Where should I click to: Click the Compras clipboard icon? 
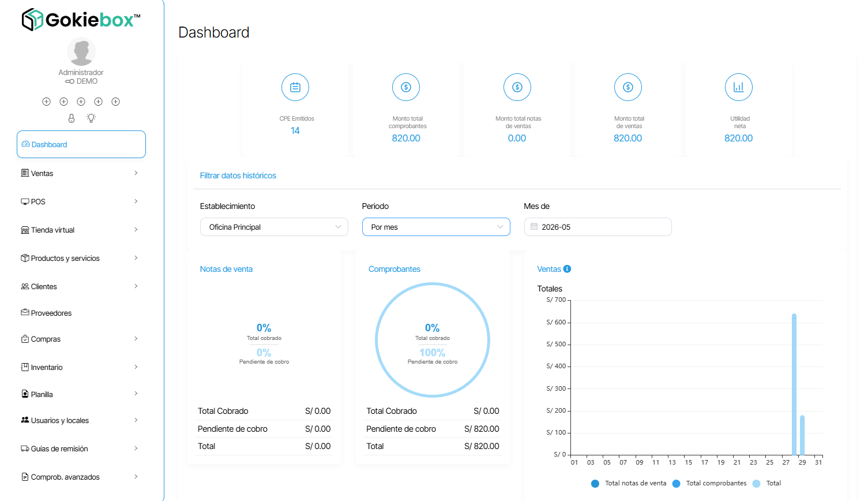tap(25, 339)
